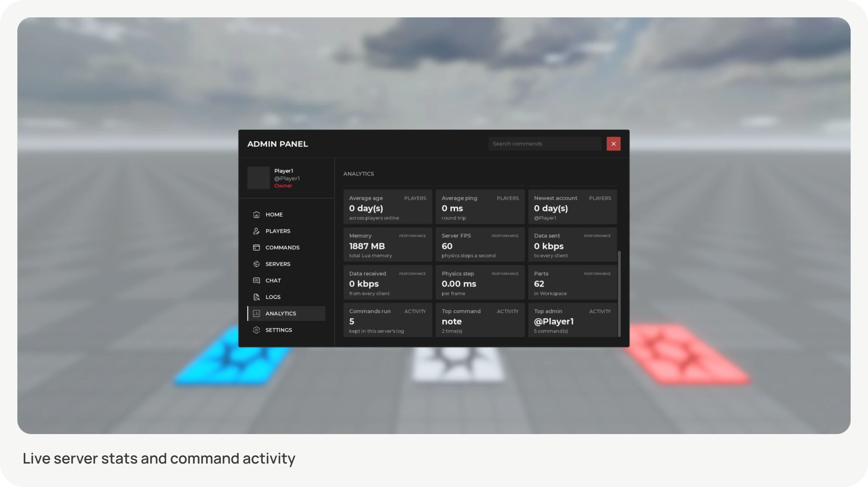868x487 pixels.
Task: Click the Commands window icon
Action: pyautogui.click(x=256, y=247)
